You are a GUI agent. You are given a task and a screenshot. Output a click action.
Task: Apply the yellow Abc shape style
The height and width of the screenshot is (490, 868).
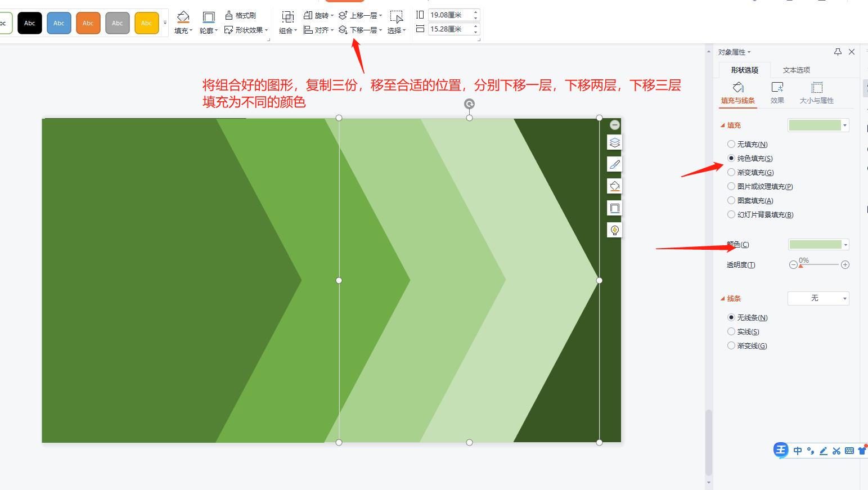point(147,23)
